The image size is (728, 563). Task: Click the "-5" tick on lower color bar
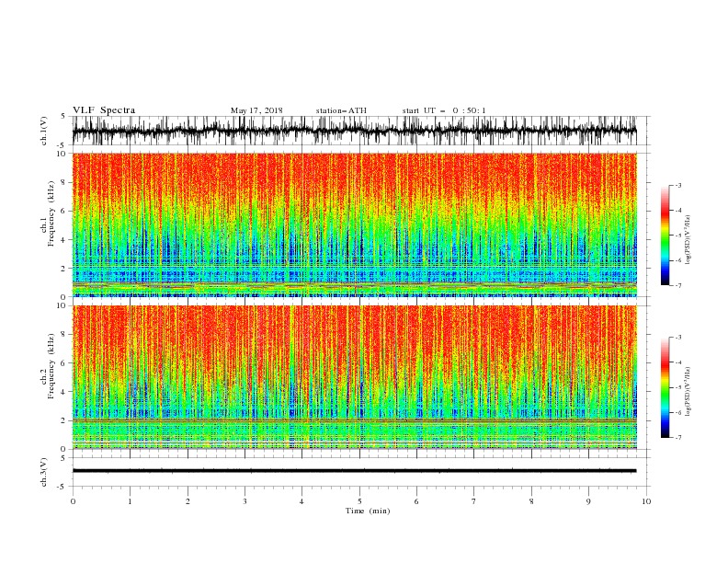678,387
